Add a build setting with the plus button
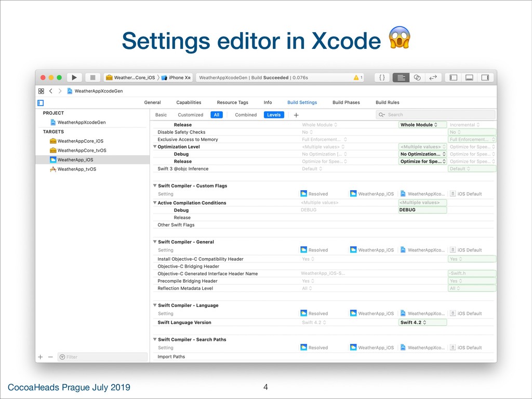Image resolution: width=532 pixels, height=399 pixels. coord(296,115)
